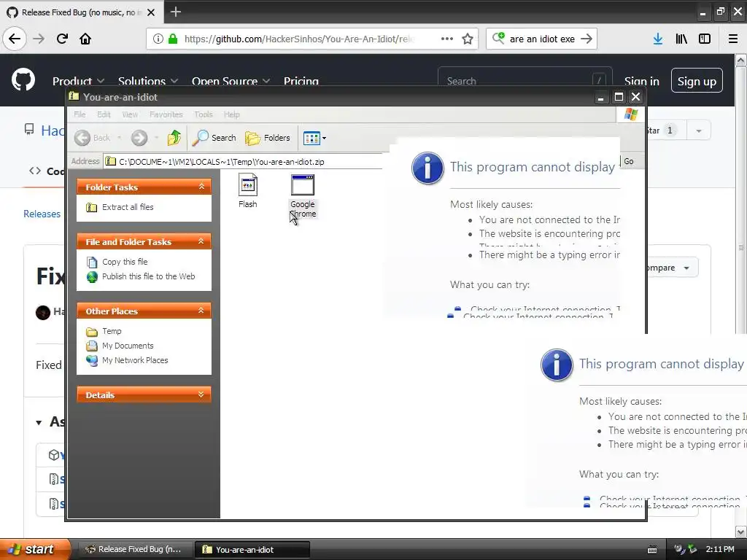Click taskbar clock 2:11 PM
This screenshot has width=747, height=560.
click(x=720, y=549)
